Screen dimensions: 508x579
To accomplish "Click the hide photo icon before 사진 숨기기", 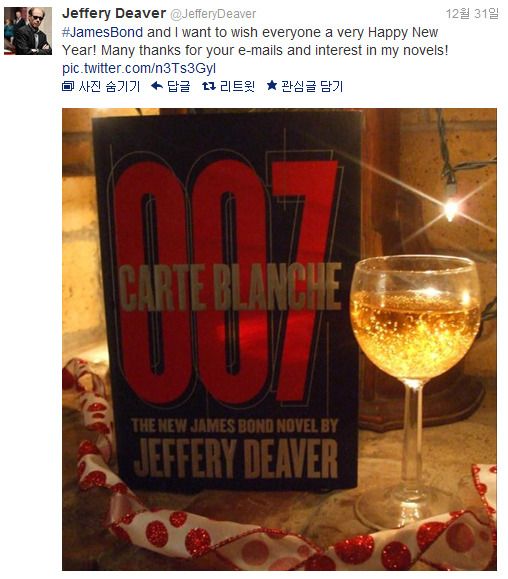I will pos(68,86).
